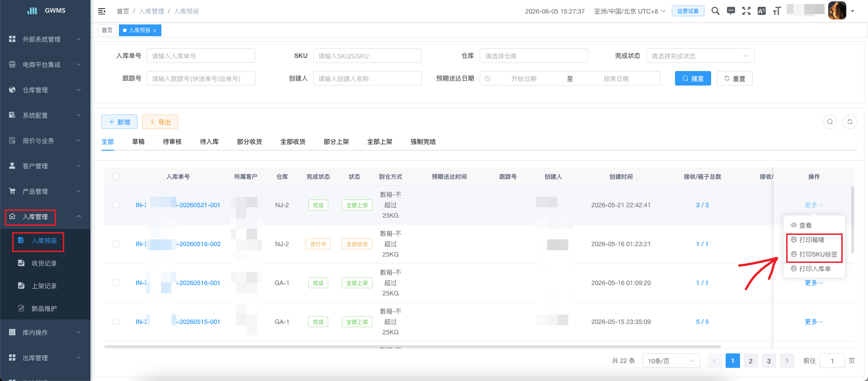This screenshot has width=868, height=381.
Task: Open the 10条/页 page size dropdown
Action: tap(671, 361)
